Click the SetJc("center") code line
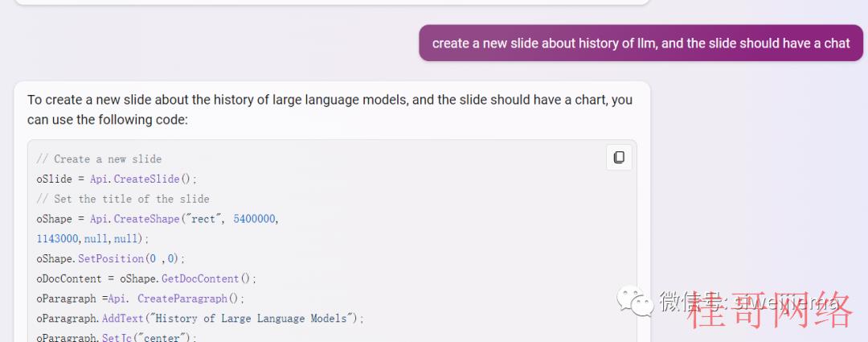868x342 pixels. coord(117,336)
